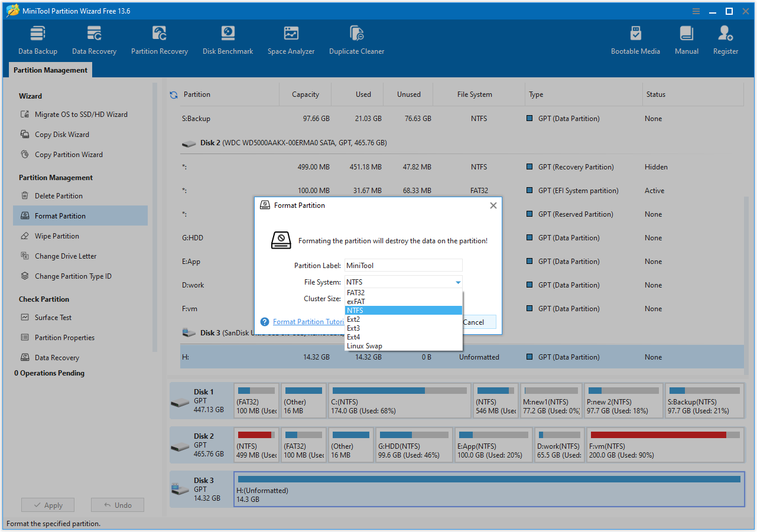The height and width of the screenshot is (532, 757).
Task: Choose Ext4 from file system list
Action: click(x=404, y=337)
